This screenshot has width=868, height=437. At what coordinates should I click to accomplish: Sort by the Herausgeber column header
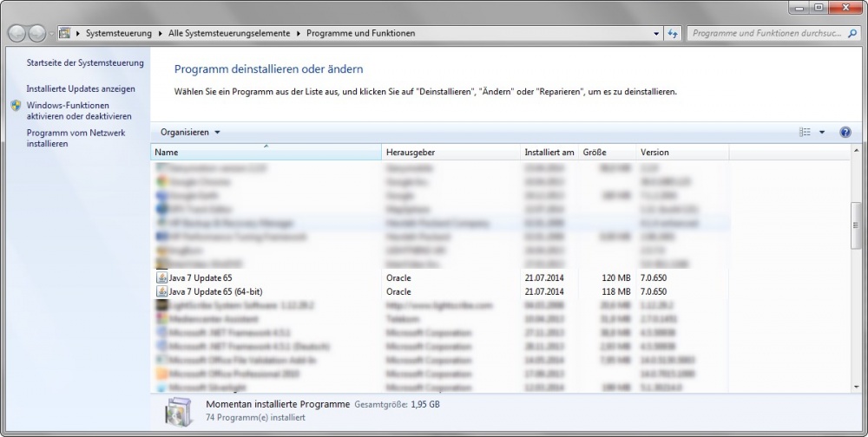[x=450, y=153]
